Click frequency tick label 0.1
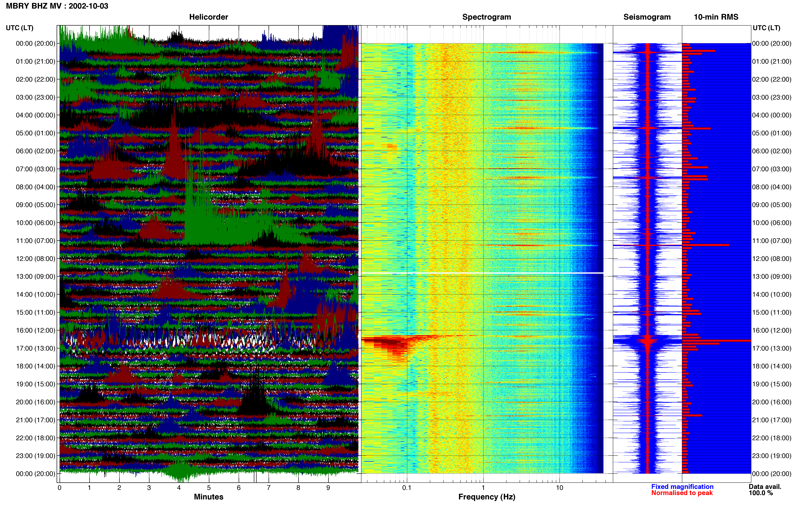The image size is (812, 508). pos(407,488)
